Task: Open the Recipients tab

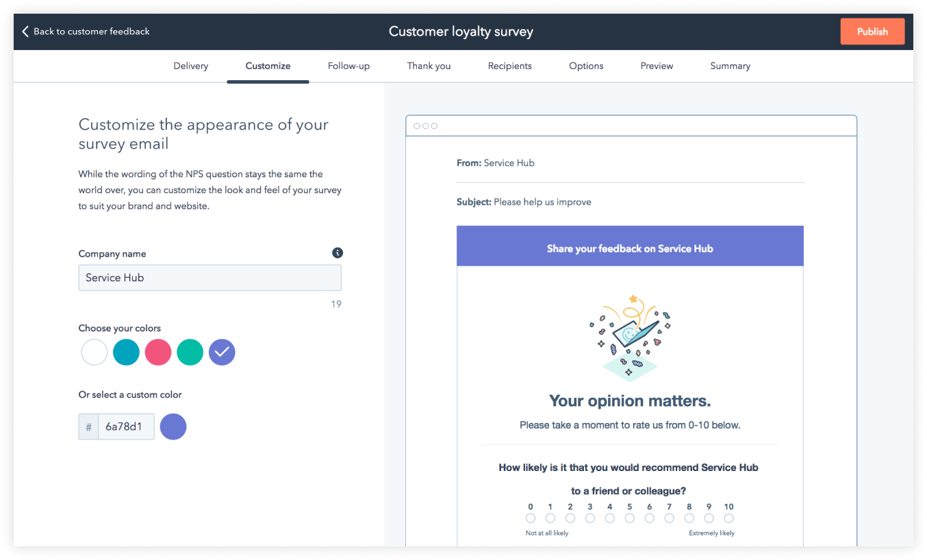Action: tap(509, 66)
